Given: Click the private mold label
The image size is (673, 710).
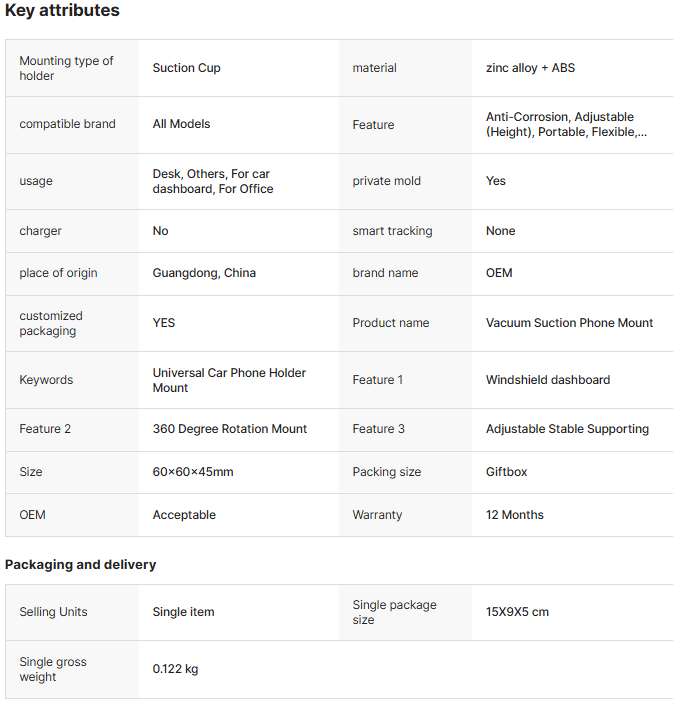Looking at the screenshot, I should tap(386, 181).
